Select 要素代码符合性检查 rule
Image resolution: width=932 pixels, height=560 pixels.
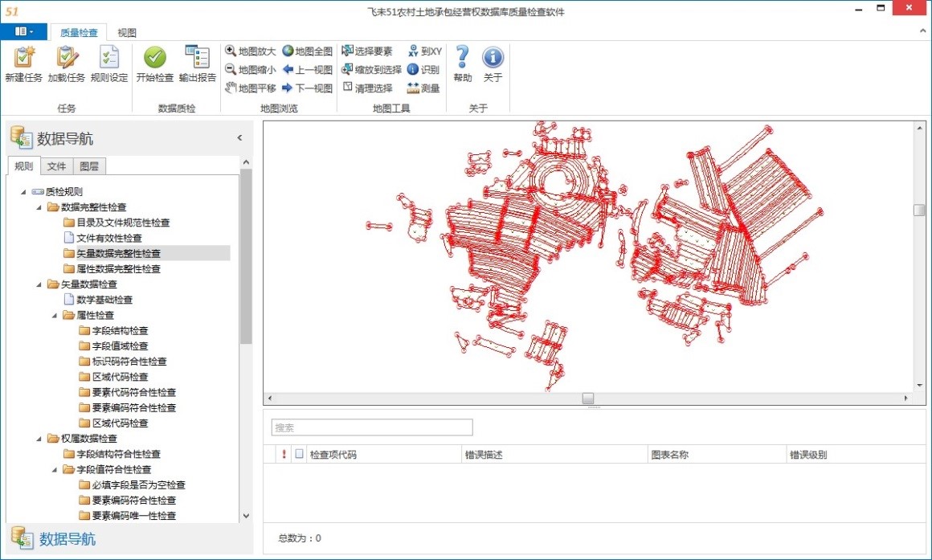133,392
